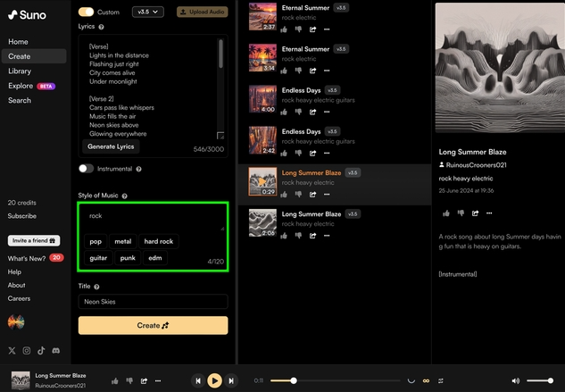Share the Endless Days 4:00 track
Screen dimensions: 565x392
point(312,112)
